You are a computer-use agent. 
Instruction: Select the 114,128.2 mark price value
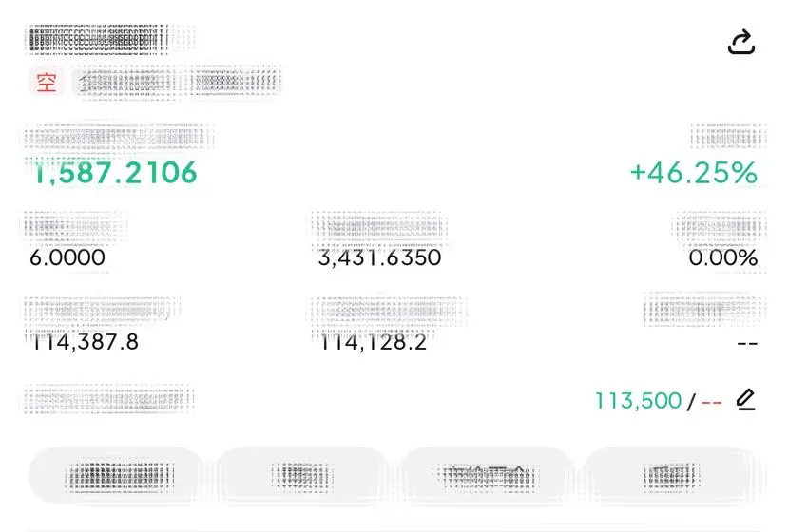pyautogui.click(x=373, y=342)
